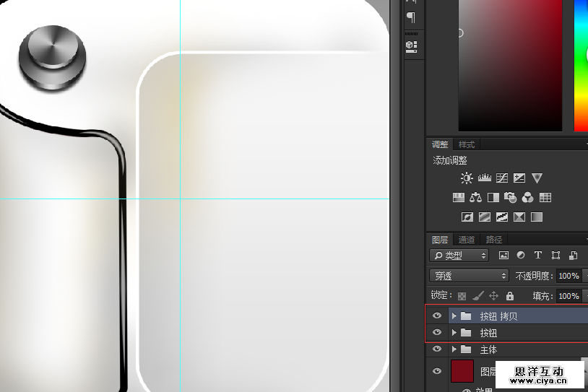Expand the 按钮 拷贝 group folder
Image resolution: width=588 pixels, height=392 pixels.
(x=454, y=316)
